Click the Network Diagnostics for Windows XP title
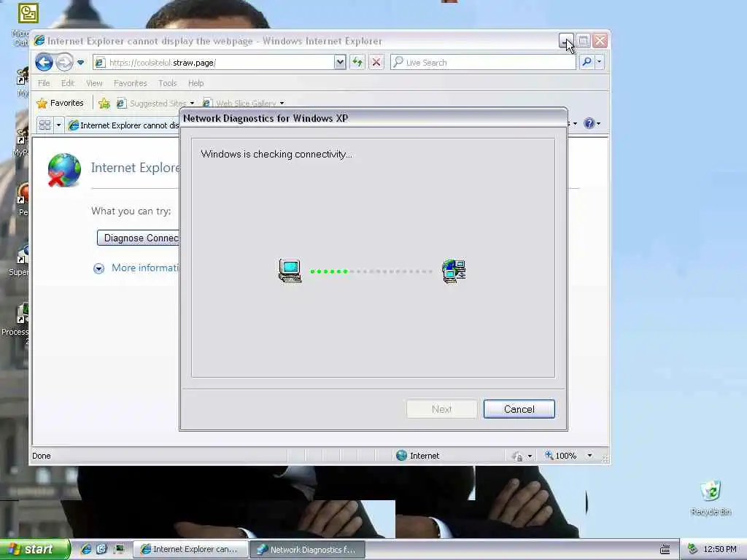Screen dimensions: 747x560 tap(266, 118)
